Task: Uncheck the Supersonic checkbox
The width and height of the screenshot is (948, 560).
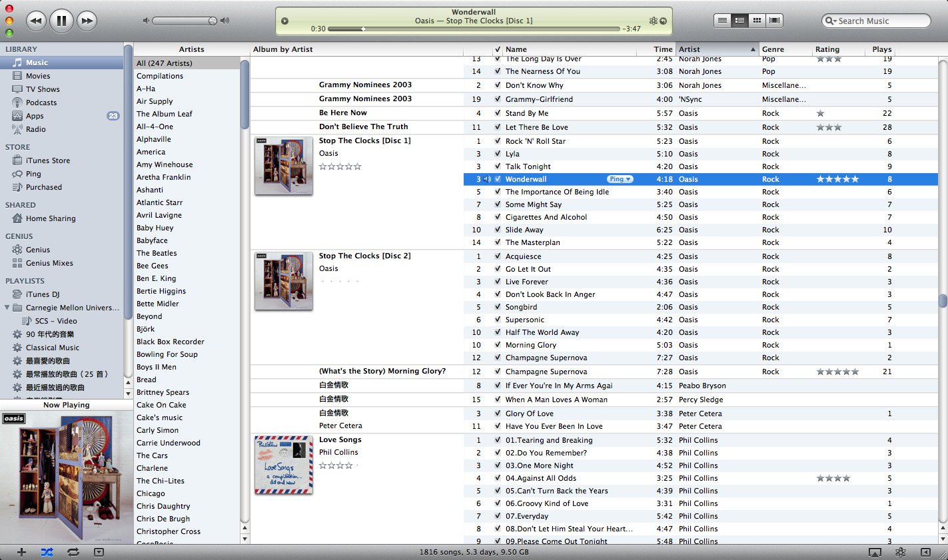Action: click(x=498, y=320)
